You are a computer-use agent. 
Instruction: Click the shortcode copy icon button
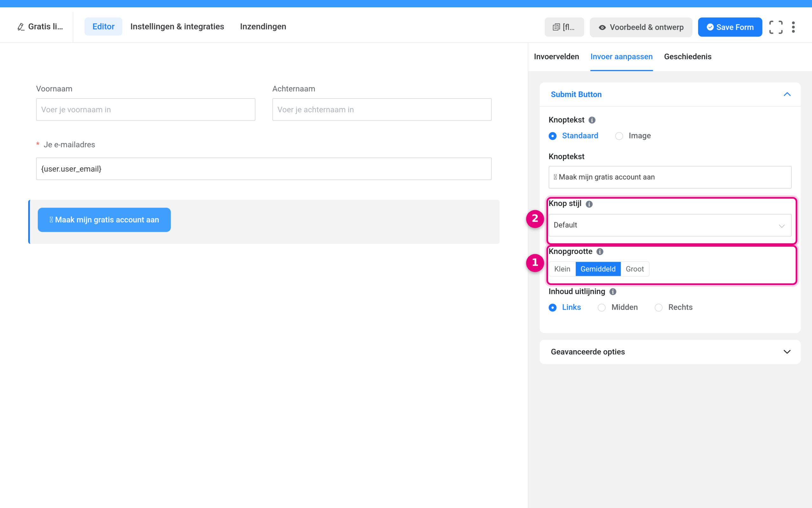click(564, 27)
